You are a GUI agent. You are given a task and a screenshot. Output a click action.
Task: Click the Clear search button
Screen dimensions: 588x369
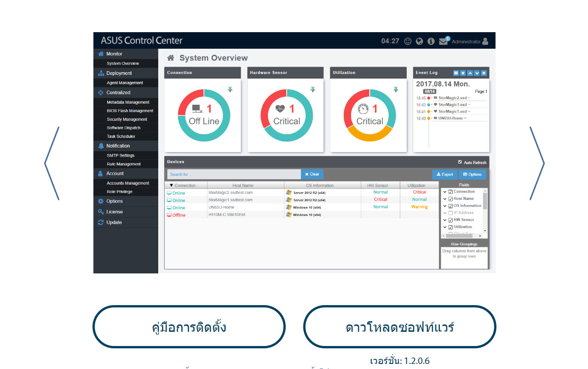(312, 174)
